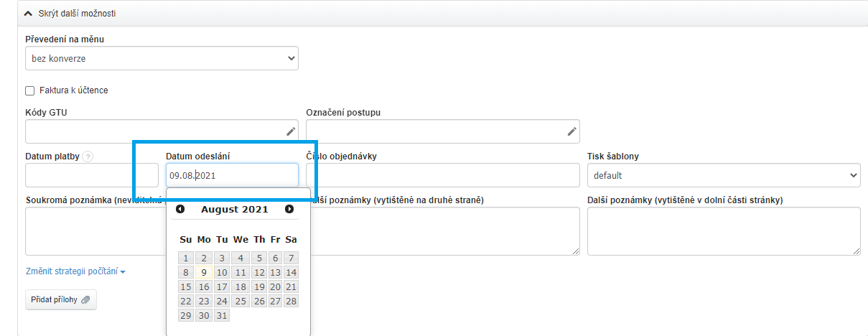The height and width of the screenshot is (336, 868).
Task: Expand Změnit strategii počítání menu
Action: click(x=75, y=271)
